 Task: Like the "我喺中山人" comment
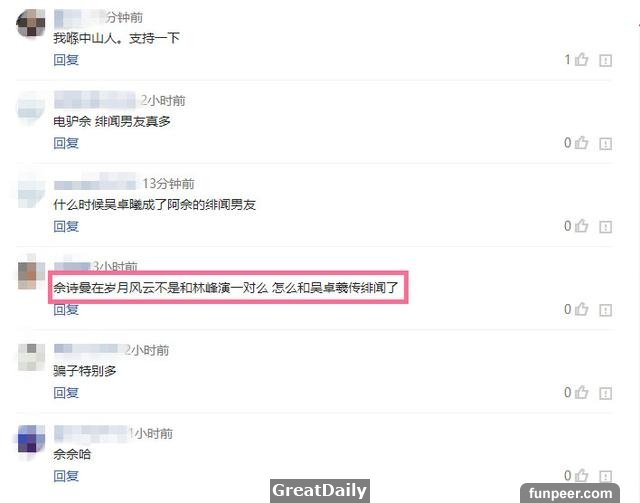[x=581, y=60]
